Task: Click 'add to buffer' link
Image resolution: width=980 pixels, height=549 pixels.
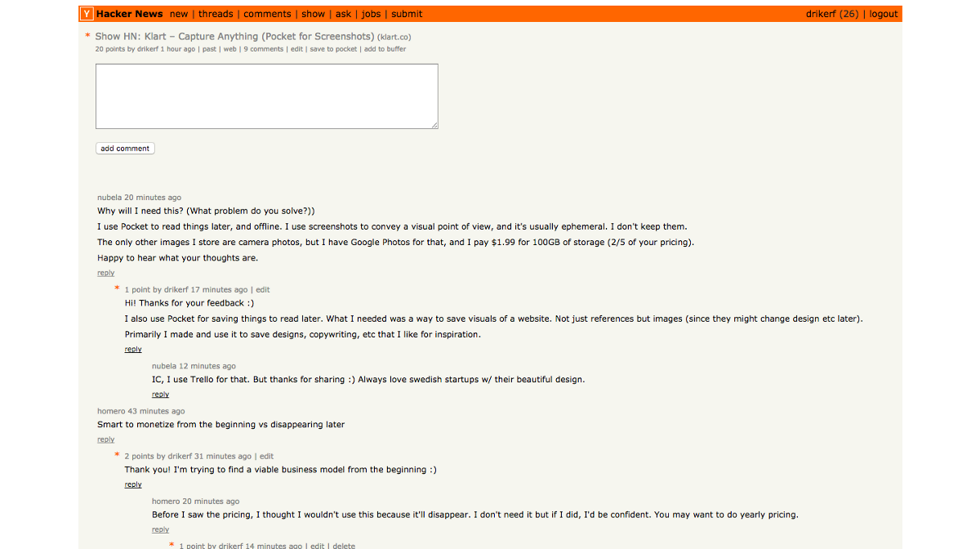Action: click(385, 49)
